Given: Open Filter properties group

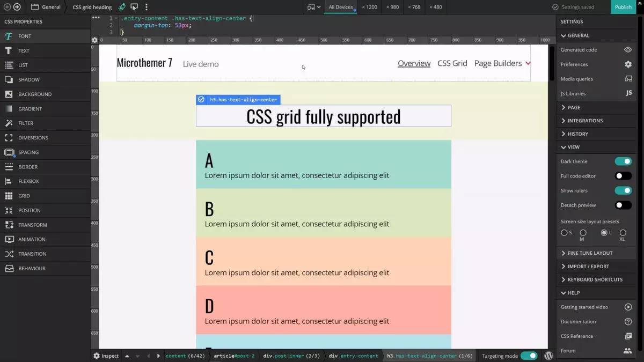Looking at the screenshot, I should click(x=45, y=123).
